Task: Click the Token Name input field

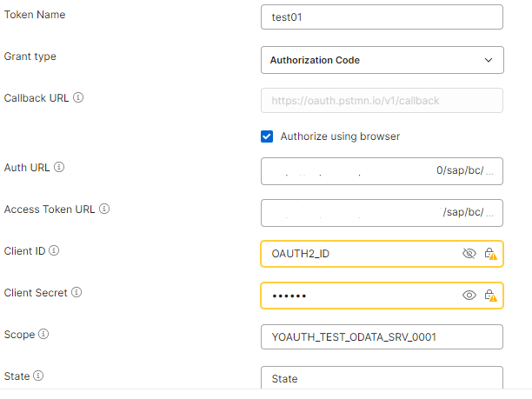Action: click(382, 17)
